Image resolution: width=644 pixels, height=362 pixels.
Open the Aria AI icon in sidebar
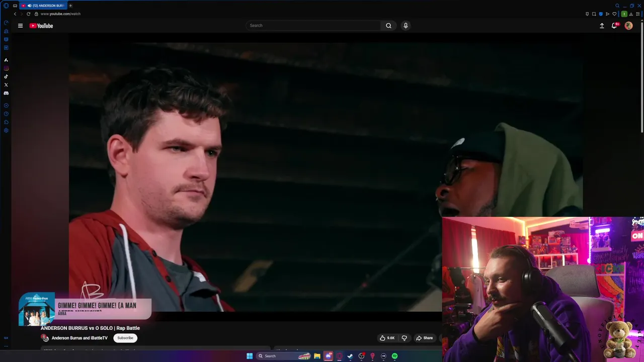click(6, 60)
